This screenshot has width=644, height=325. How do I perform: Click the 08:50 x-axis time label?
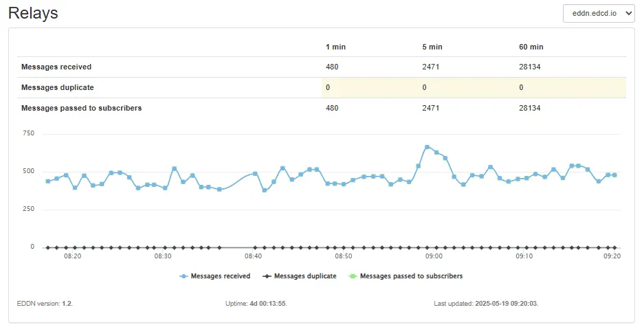(344, 256)
